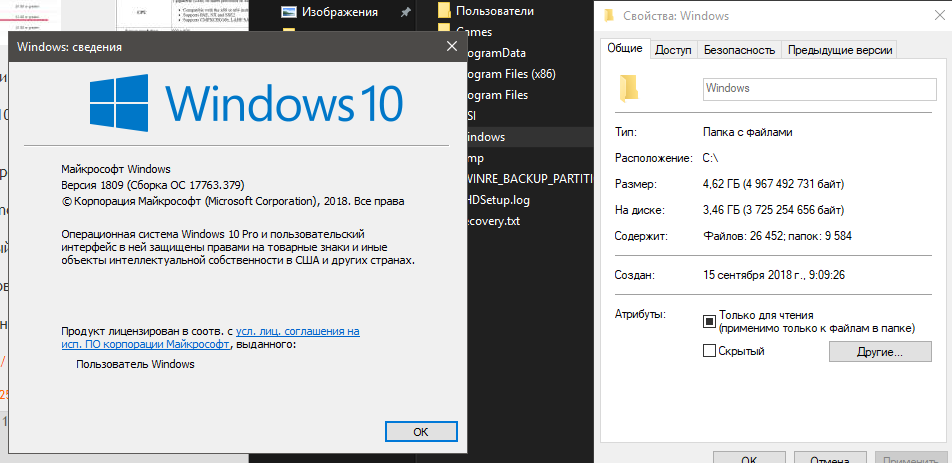Click OK in the Свойства: Windows dialog
Screen dimensions: 952x463
click(749, 459)
